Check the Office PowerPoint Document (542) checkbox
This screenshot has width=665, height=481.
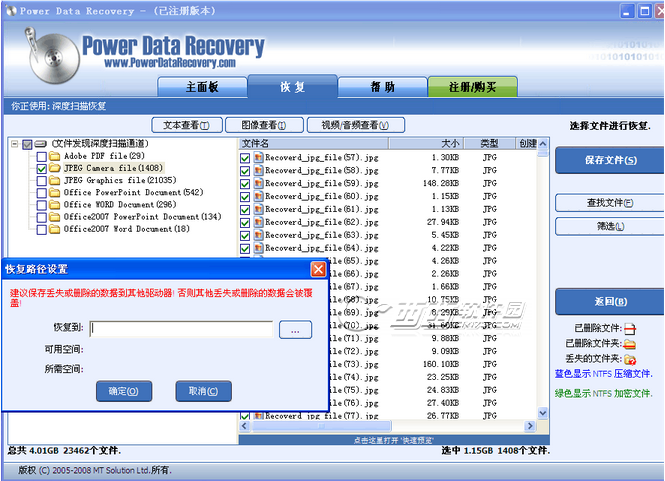42,193
